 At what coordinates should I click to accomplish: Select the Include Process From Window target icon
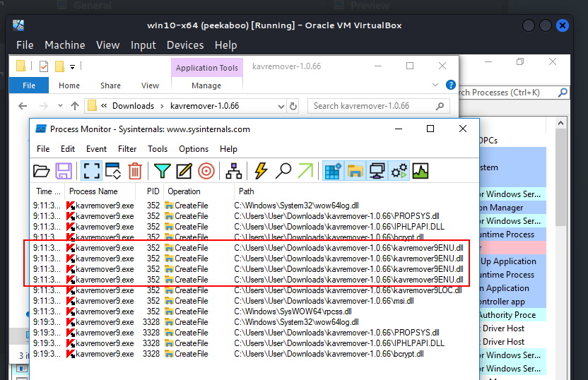(x=206, y=171)
